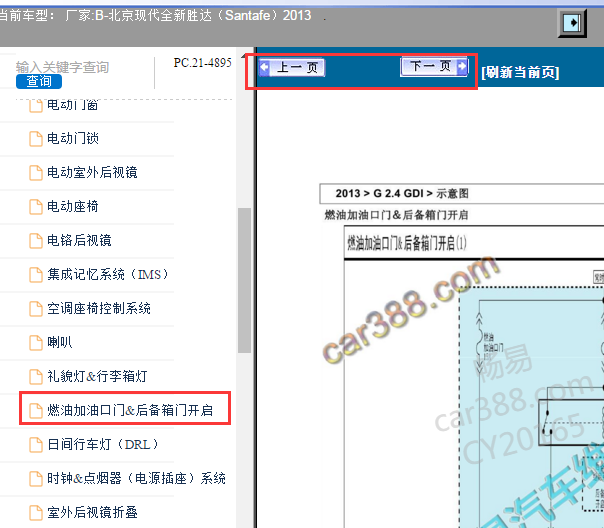Select 室外后视镜折叠 entry
This screenshot has height=528, width=604.
click(92, 512)
